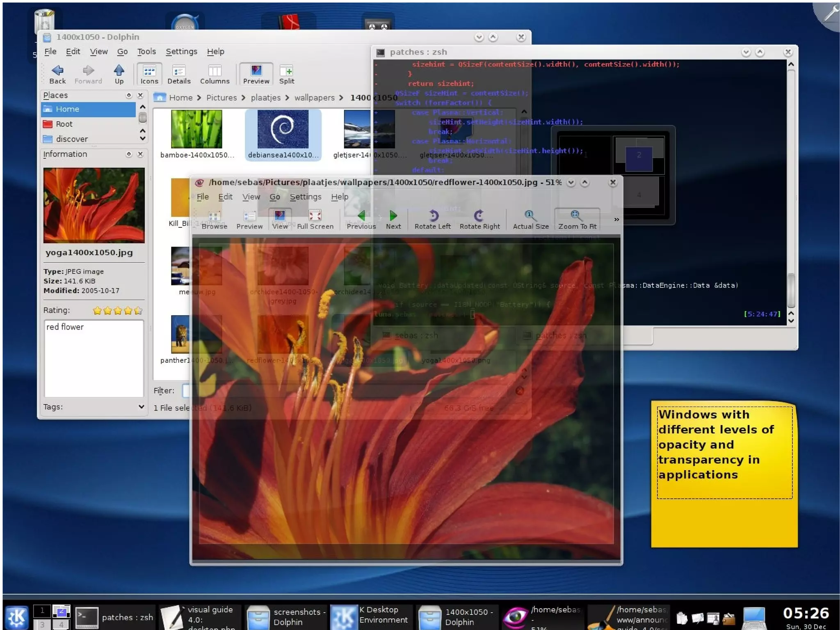
Task: Expand the Tags dropdown in Information panel
Action: coord(141,407)
